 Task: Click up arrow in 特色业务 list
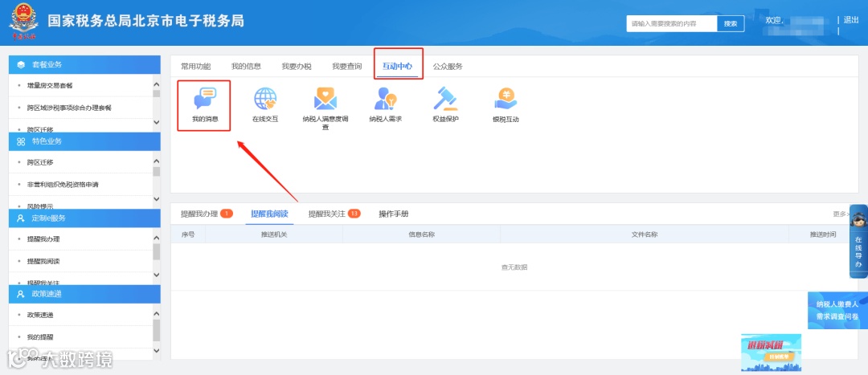pos(156,161)
